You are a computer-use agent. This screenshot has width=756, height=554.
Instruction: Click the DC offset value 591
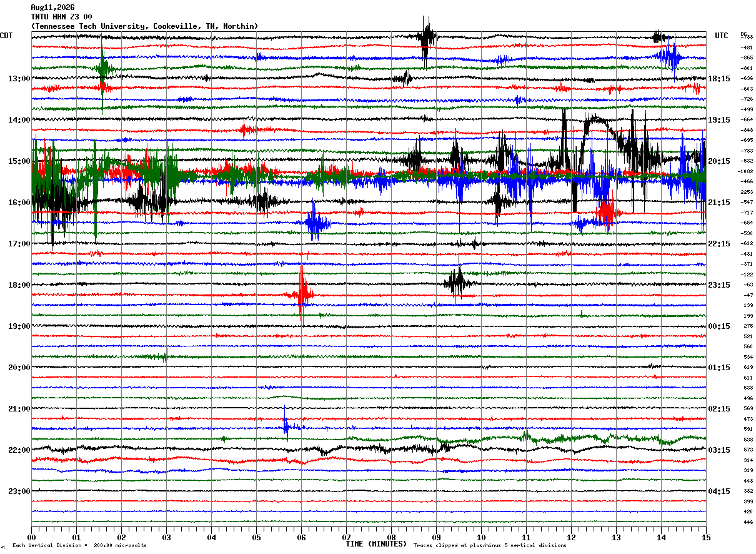tap(749, 429)
